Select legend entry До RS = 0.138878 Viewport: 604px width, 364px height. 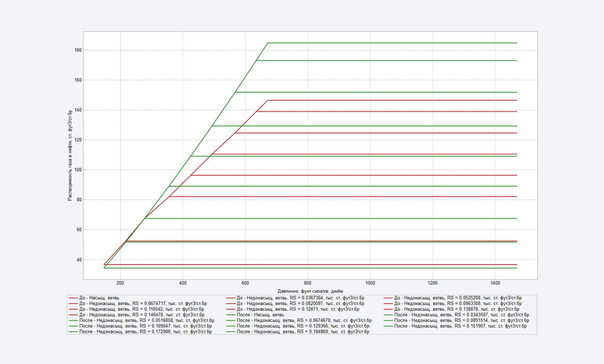click(451, 309)
